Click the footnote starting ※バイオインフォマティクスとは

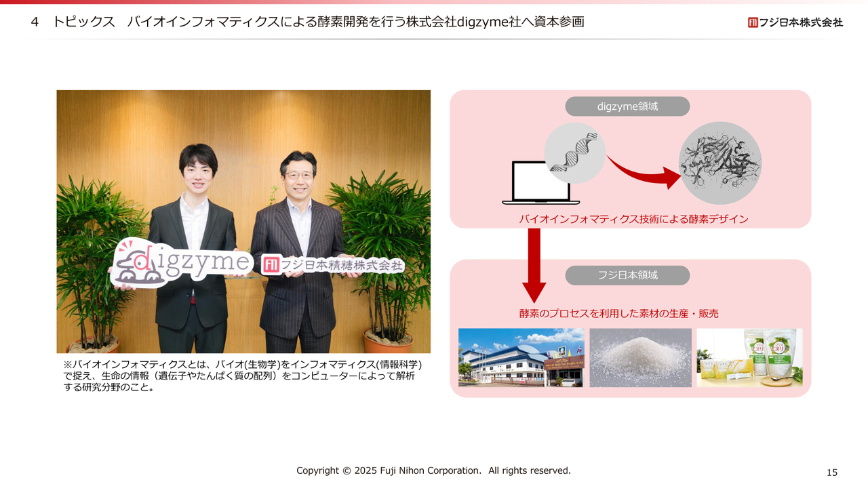[243, 376]
